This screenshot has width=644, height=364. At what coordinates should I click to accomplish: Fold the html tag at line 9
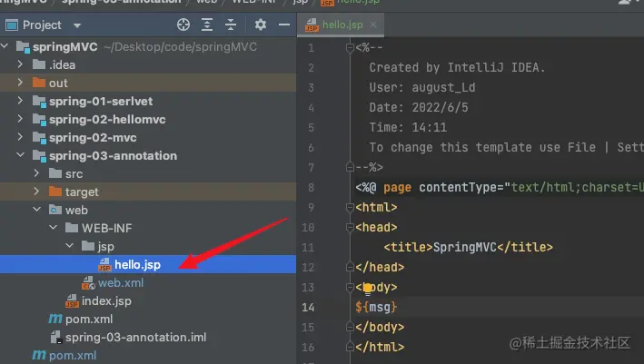[x=350, y=207]
